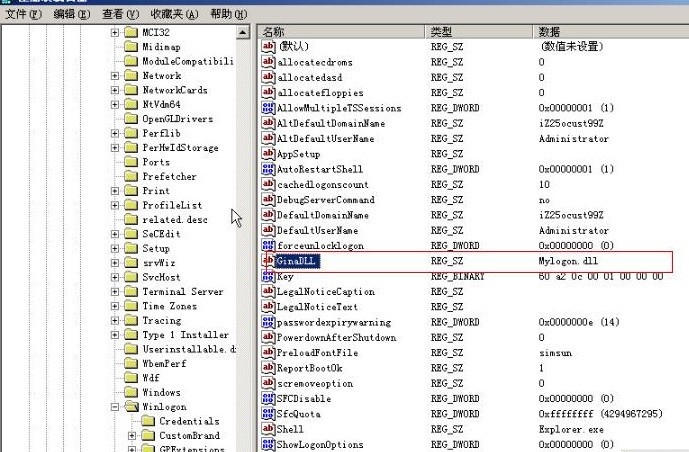Image resolution: width=689 pixels, height=452 pixels.
Task: Open the 文件(F) menu
Action: (x=22, y=15)
